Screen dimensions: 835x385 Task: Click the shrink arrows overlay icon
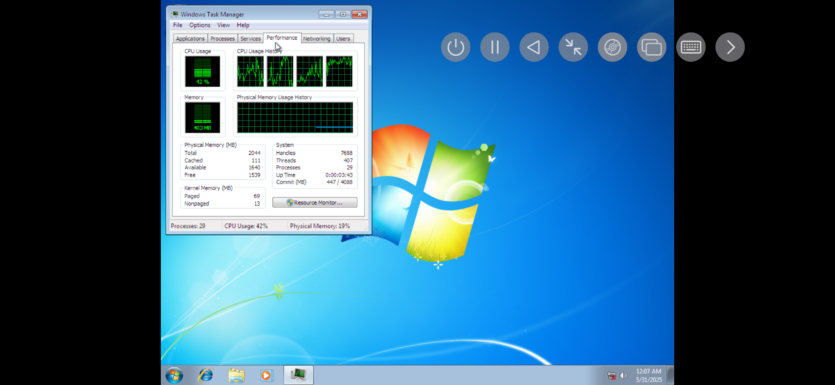coord(573,47)
